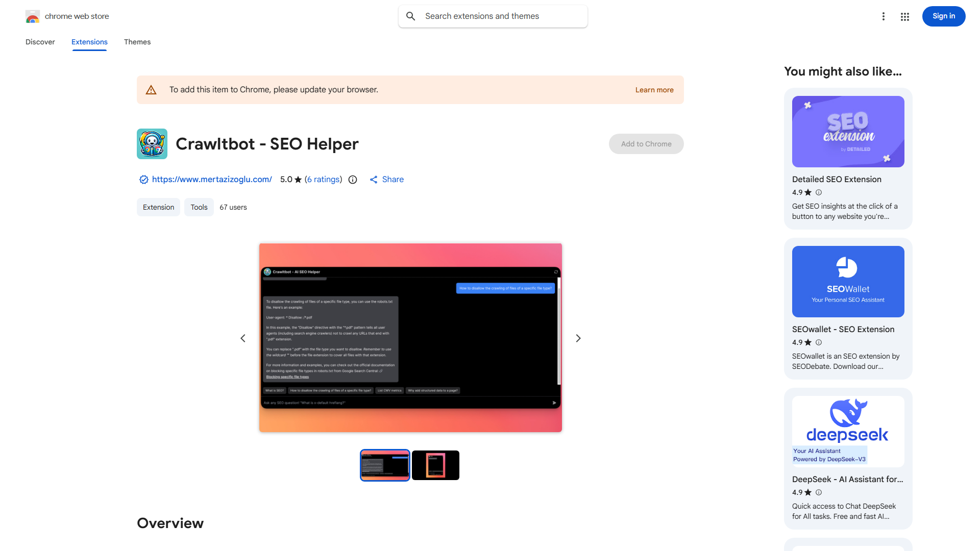Click the Learn more link in the banner
Screen dimensions: 980x551
654,90
